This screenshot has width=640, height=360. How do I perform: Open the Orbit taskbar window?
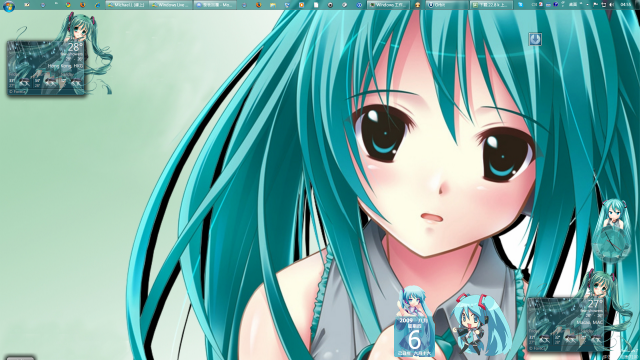coord(447,5)
